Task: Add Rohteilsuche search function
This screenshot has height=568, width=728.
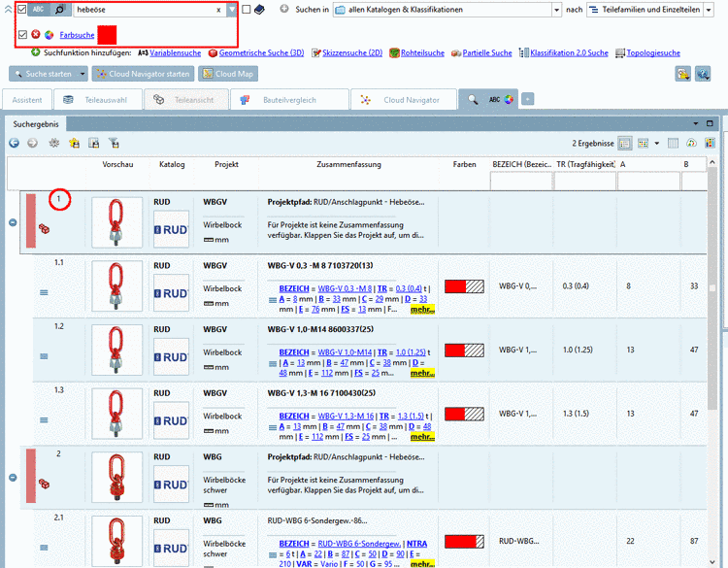Action: 422,53
